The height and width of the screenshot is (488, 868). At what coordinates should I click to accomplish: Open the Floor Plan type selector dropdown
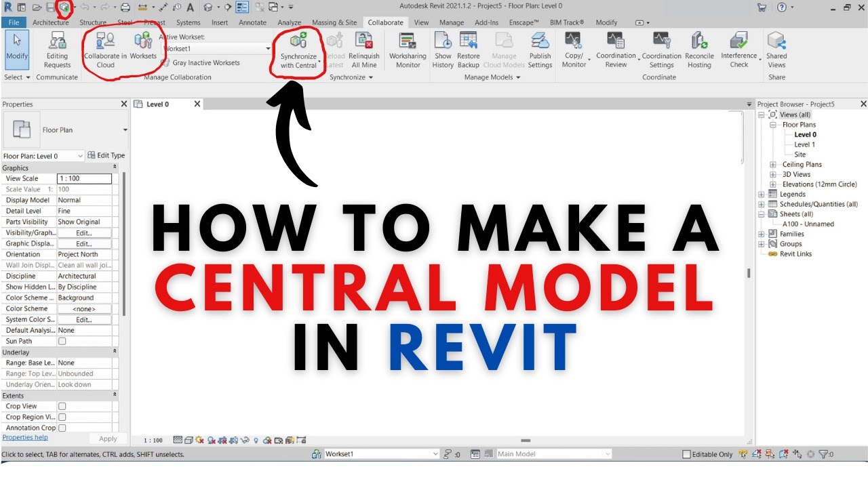pyautogui.click(x=125, y=129)
